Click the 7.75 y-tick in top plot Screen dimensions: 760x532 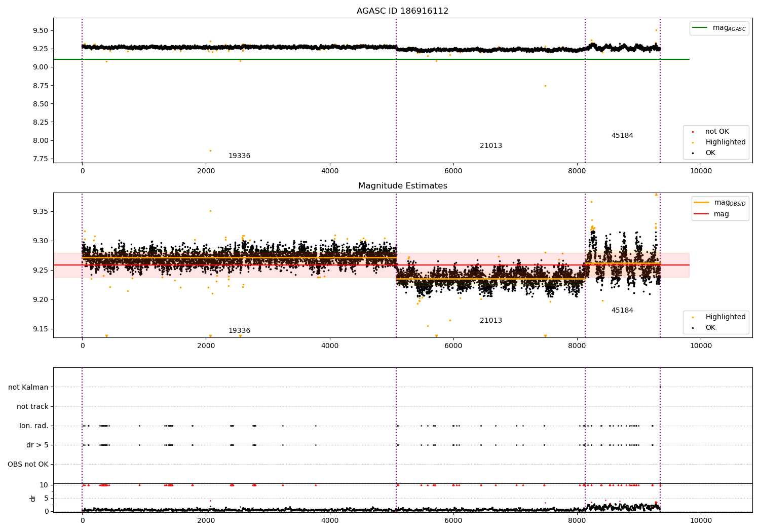coord(41,159)
